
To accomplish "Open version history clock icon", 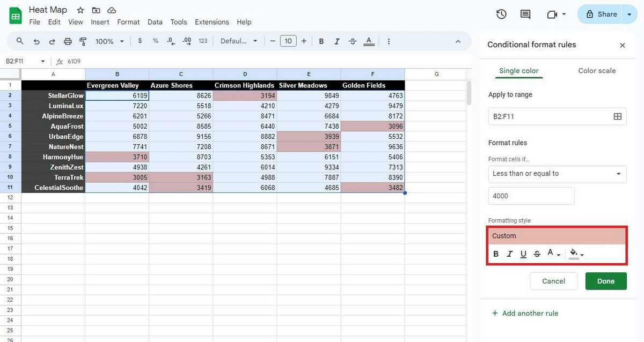I will click(501, 14).
